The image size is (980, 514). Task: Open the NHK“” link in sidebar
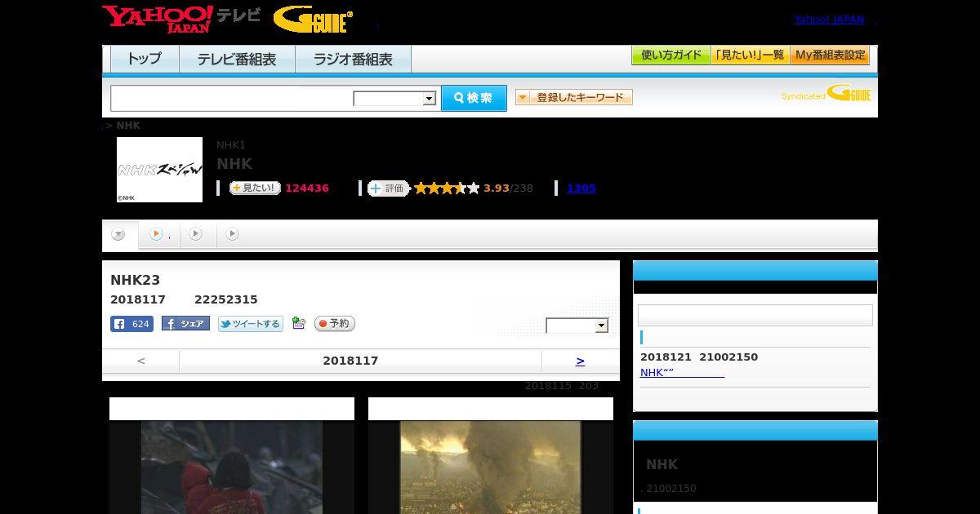coord(682,373)
